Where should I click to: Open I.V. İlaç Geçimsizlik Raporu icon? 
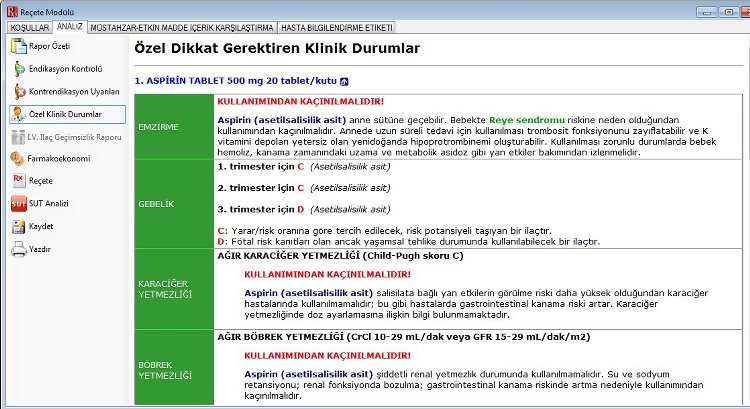coord(18,137)
